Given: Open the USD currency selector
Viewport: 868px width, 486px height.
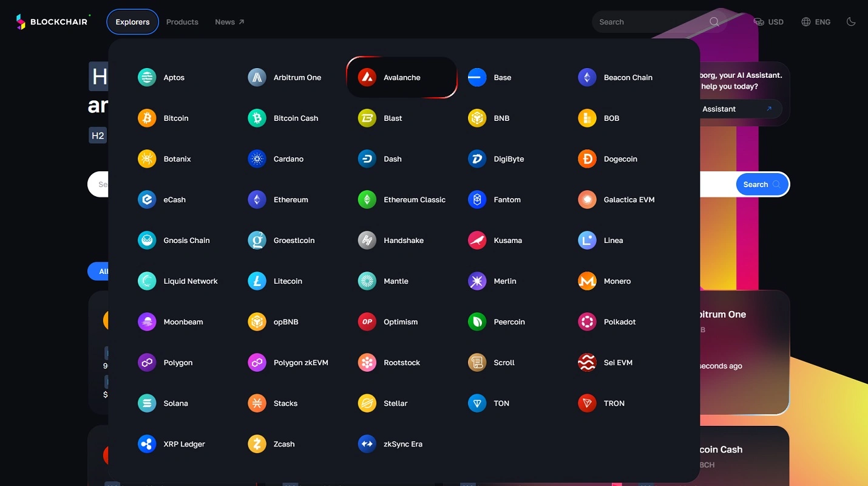Looking at the screenshot, I should [768, 22].
